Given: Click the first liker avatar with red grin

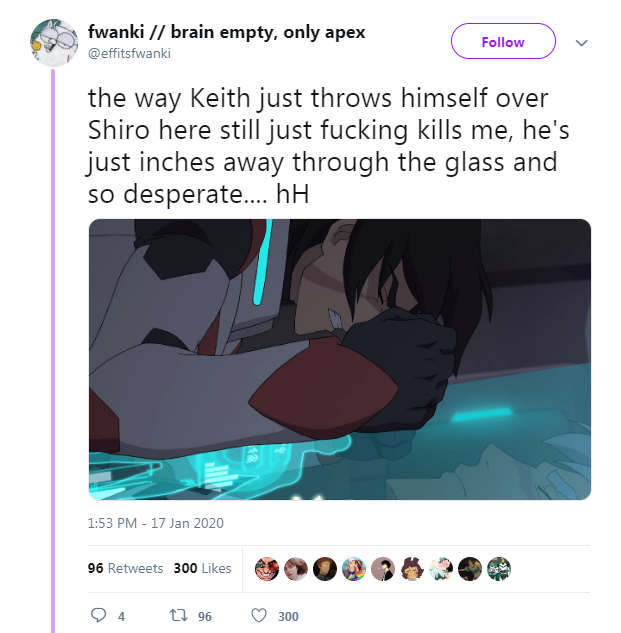Looking at the screenshot, I should coord(266,569).
